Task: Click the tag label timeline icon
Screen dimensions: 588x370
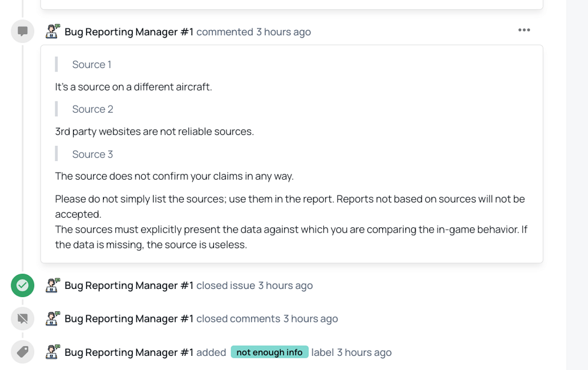Action: click(x=22, y=352)
